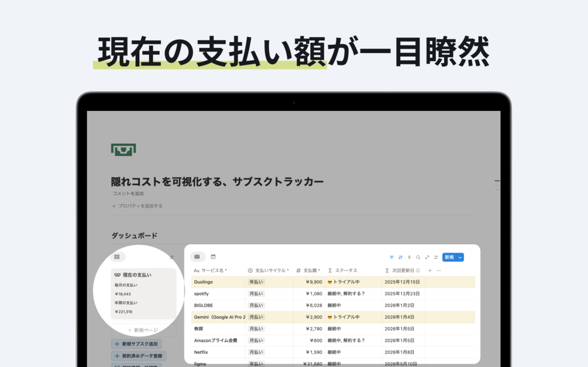Open dropdown arrow beside 新規 button
588x367 pixels.
tap(460, 257)
